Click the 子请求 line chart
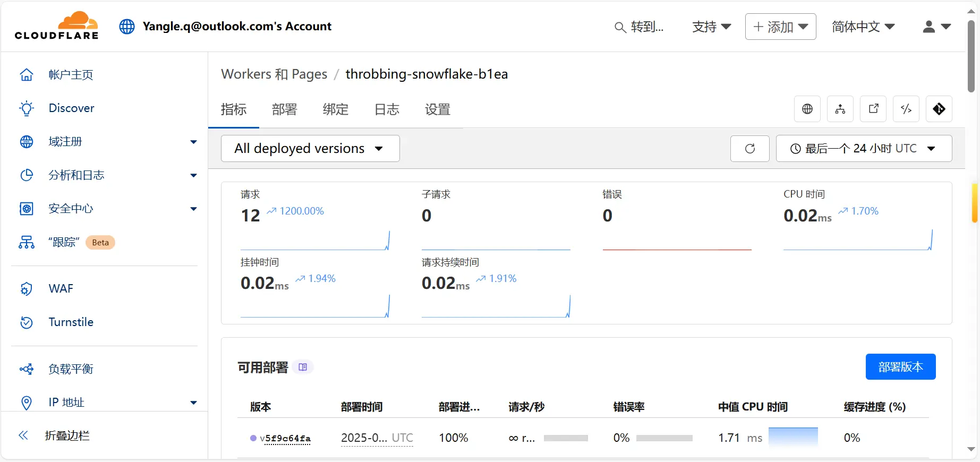980x462 pixels. pos(496,249)
